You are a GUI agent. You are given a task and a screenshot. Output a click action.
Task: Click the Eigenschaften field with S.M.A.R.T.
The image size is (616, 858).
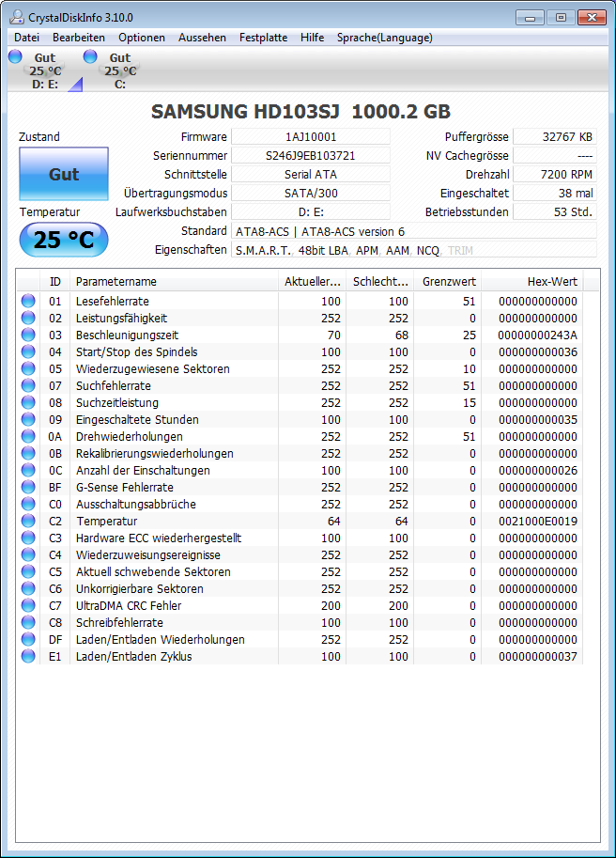point(414,250)
